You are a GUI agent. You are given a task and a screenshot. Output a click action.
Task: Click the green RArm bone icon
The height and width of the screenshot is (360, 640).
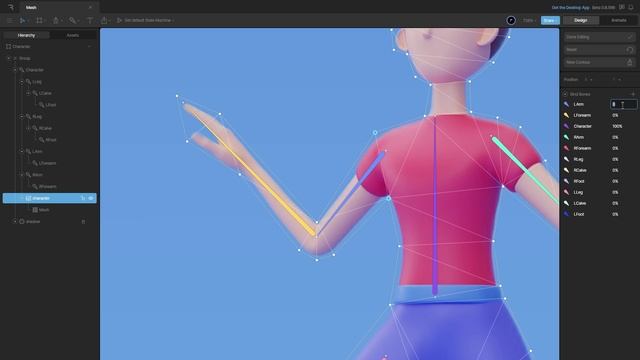tap(566, 138)
